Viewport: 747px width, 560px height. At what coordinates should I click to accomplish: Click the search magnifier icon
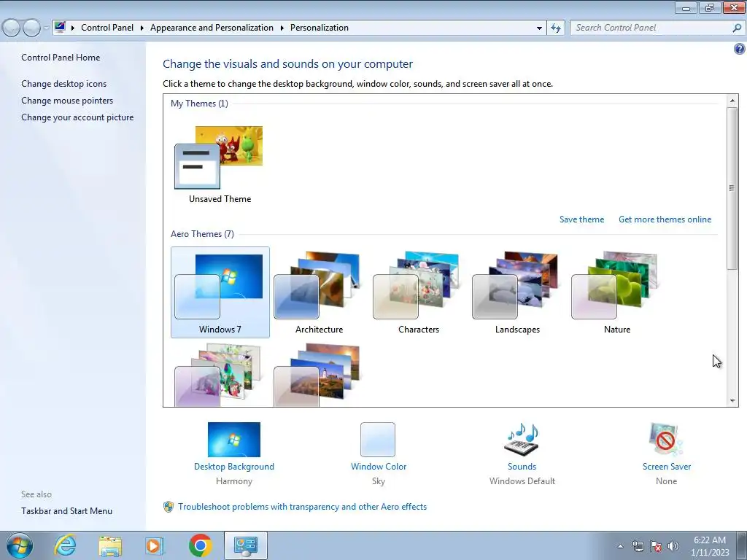click(x=737, y=28)
